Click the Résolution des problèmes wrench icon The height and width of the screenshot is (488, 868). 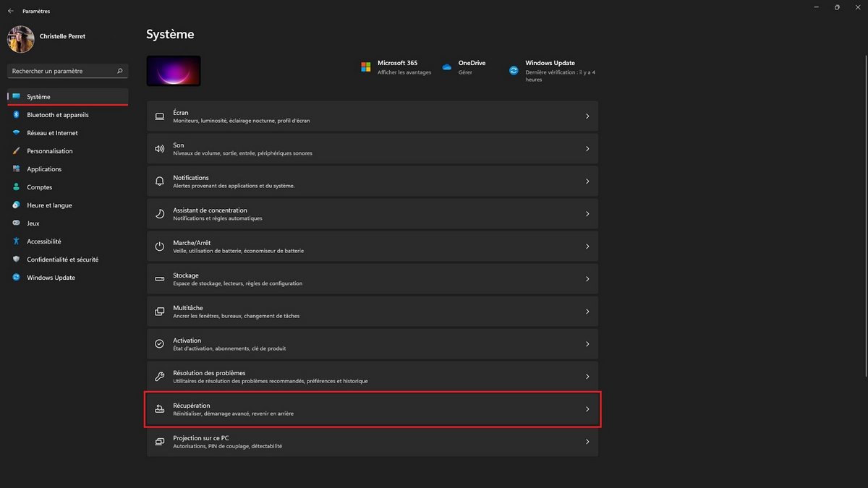pyautogui.click(x=160, y=377)
